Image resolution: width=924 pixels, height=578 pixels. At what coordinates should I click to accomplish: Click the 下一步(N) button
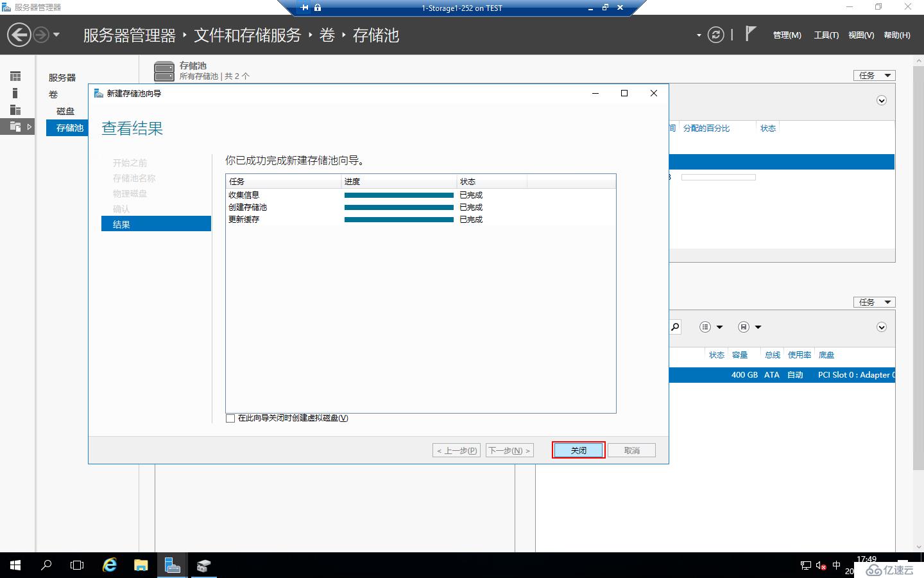pos(509,450)
